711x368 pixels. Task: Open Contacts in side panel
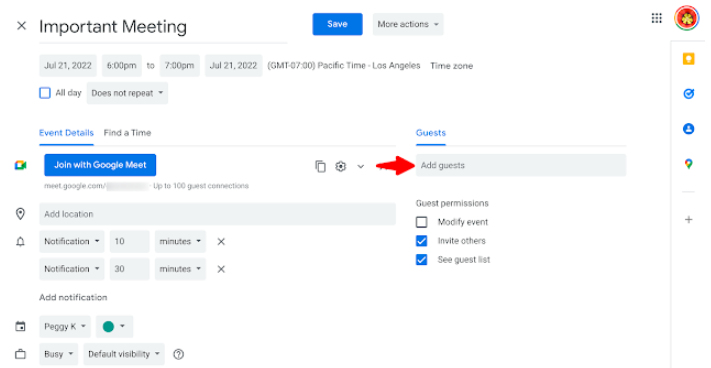click(688, 129)
